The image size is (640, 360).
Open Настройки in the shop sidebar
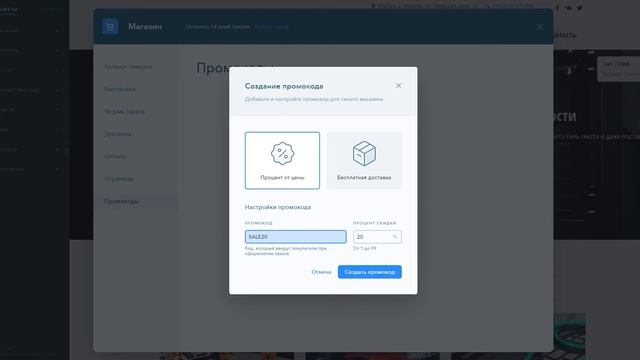pos(120,89)
